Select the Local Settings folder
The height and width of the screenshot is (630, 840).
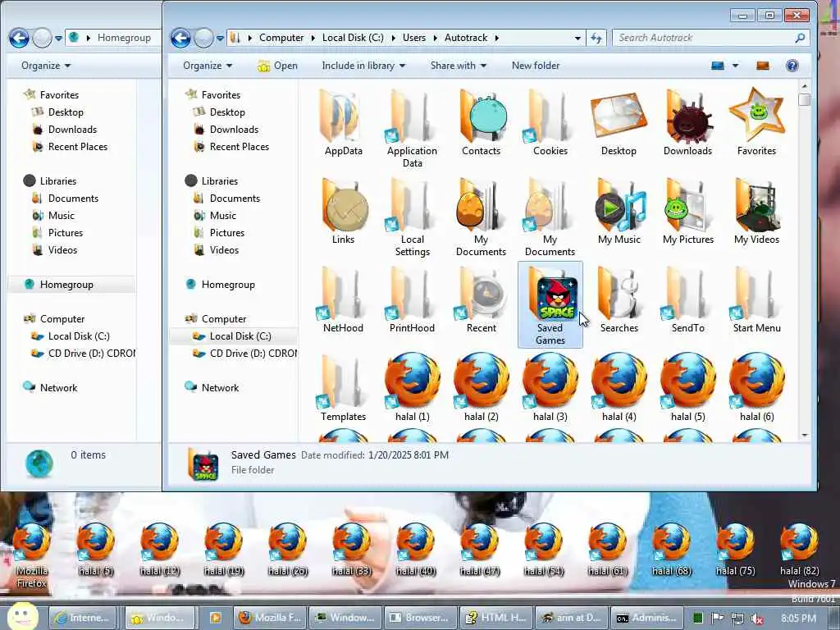[x=412, y=217]
